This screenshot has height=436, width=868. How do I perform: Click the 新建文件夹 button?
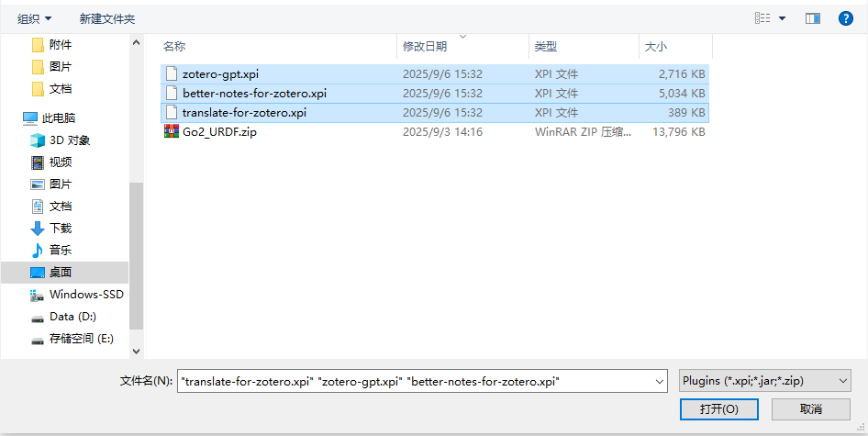(106, 19)
